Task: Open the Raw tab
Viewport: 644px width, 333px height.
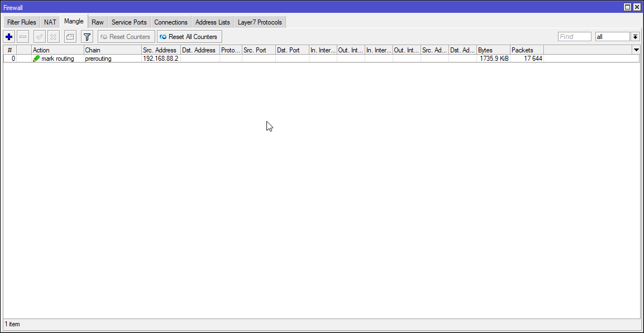Action: (x=98, y=22)
